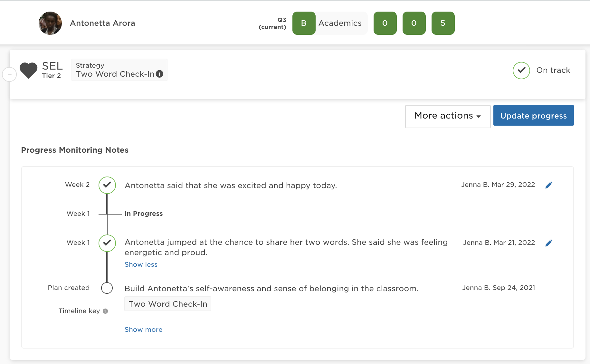The image size is (590, 364).
Task: Edit the Mar 21, 2022 note with pencil icon
Action: 549,243
